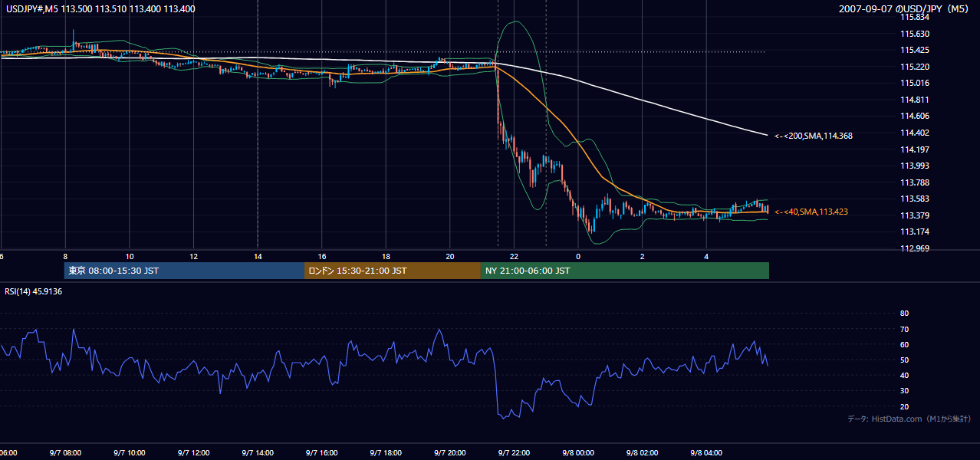The width and height of the screenshot is (980, 460).
Task: Click RSI scale value 80
Action: (x=904, y=314)
